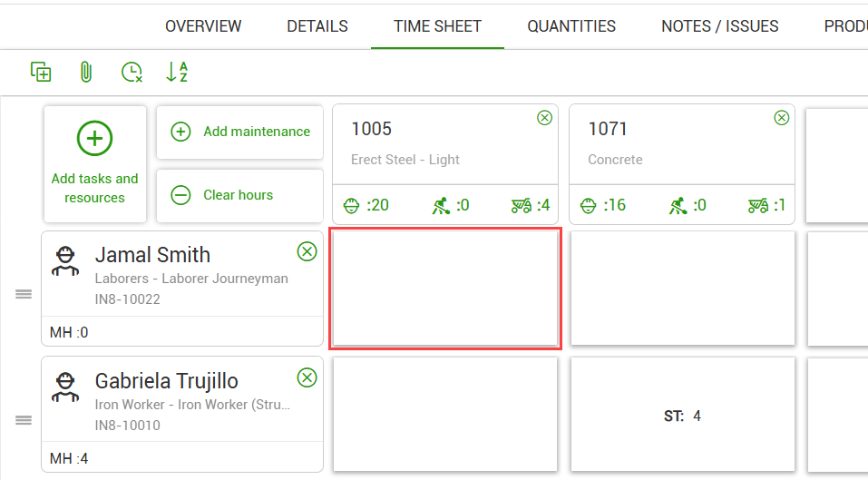Click the 1005 Erect Steel - Light task card
Screen dimensions: 868x480
coord(444,145)
